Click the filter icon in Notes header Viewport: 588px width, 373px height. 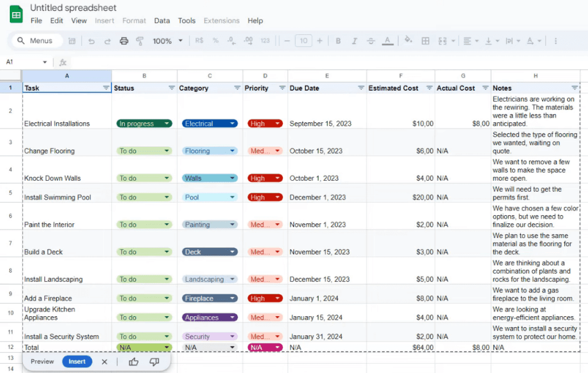[x=574, y=88]
